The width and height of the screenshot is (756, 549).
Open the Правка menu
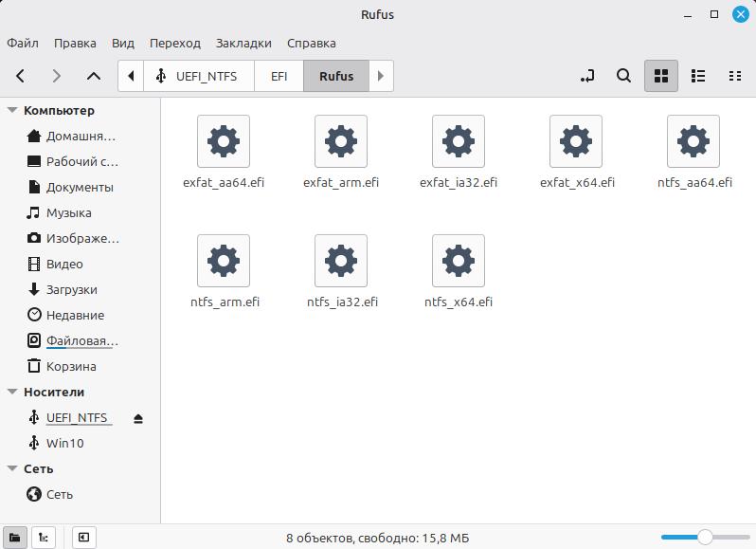tap(75, 43)
